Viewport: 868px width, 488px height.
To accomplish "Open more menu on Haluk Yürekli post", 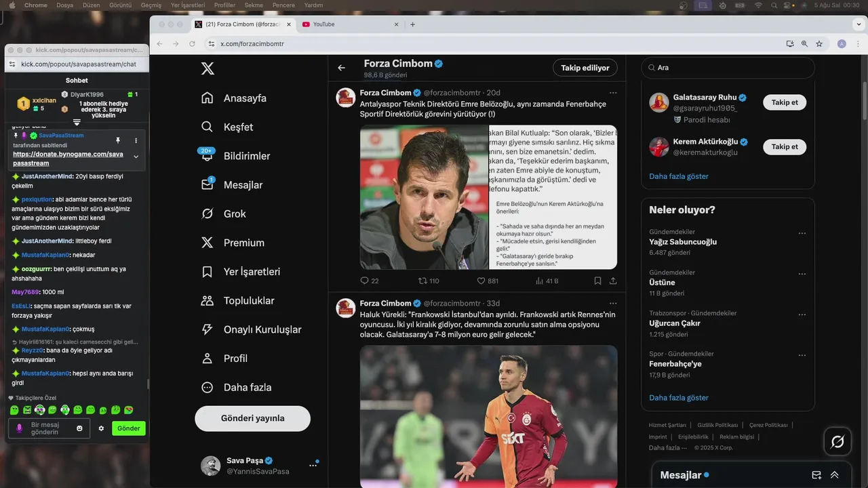I will pyautogui.click(x=613, y=303).
